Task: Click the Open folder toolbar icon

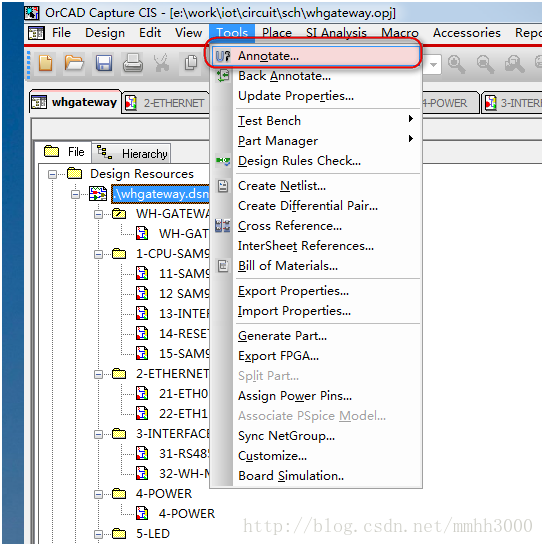Action: click(74, 64)
